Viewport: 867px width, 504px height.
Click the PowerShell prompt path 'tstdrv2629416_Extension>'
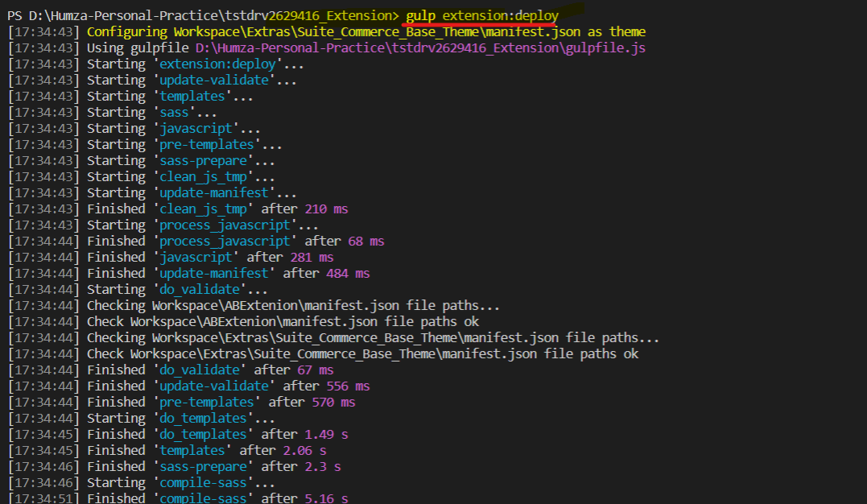coord(312,15)
